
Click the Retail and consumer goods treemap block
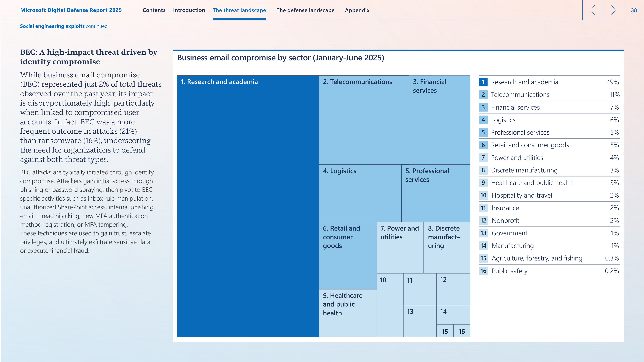(348, 256)
